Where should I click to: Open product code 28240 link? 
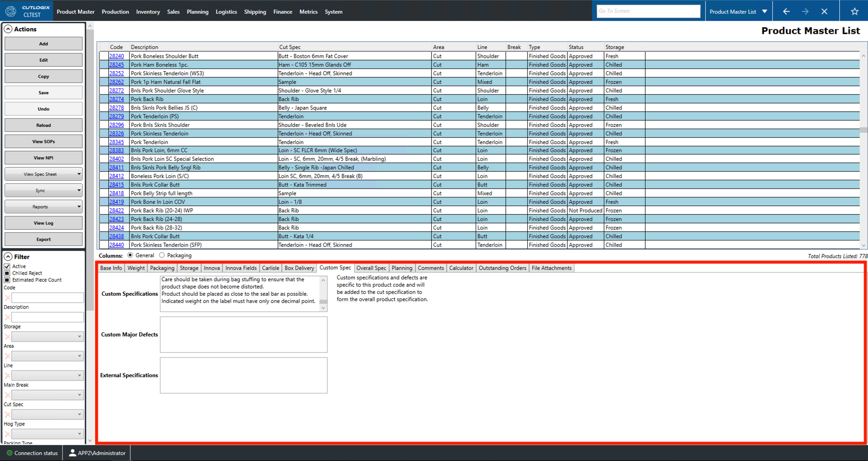tap(116, 56)
